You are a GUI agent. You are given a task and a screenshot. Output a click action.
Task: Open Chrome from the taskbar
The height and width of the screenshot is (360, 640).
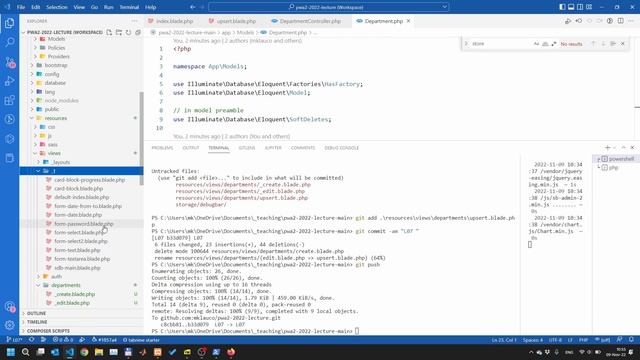[84, 352]
